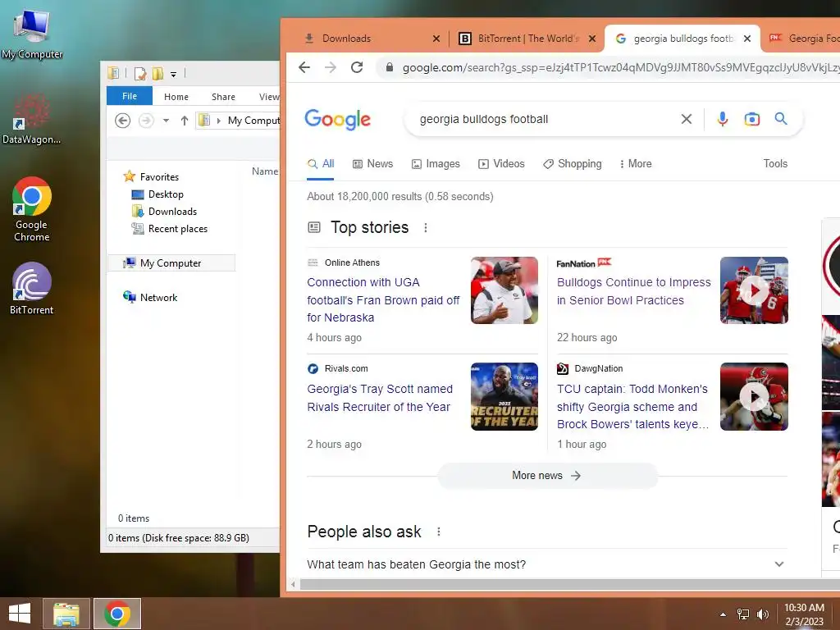This screenshot has width=840, height=630.
Task: Open Google Chrome desktop shortcut
Action: coord(32,209)
